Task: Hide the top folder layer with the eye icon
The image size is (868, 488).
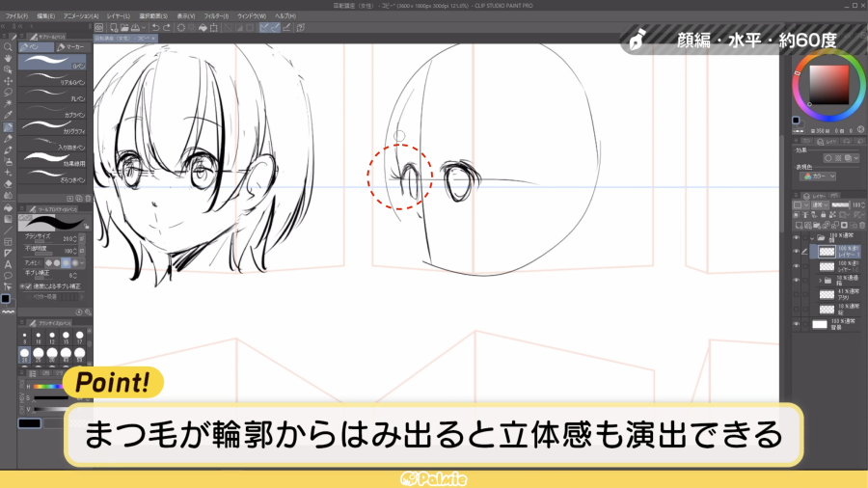Action: (797, 238)
